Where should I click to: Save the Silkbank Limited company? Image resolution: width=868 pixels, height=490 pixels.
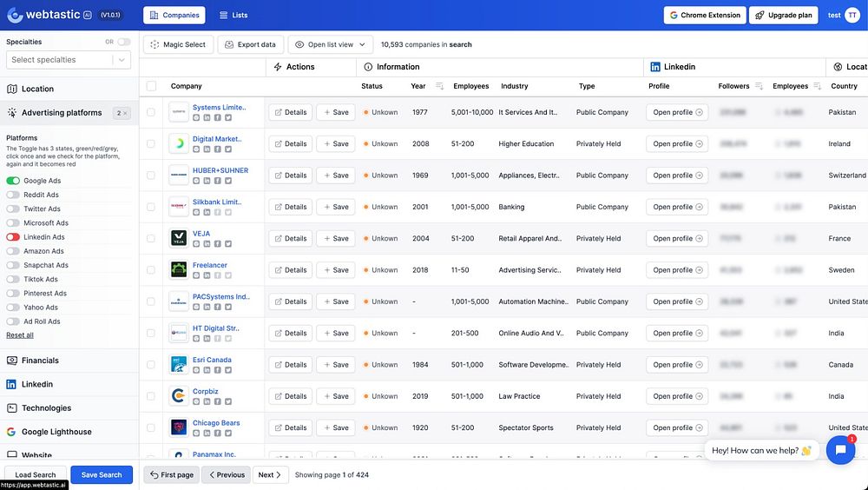tap(336, 207)
